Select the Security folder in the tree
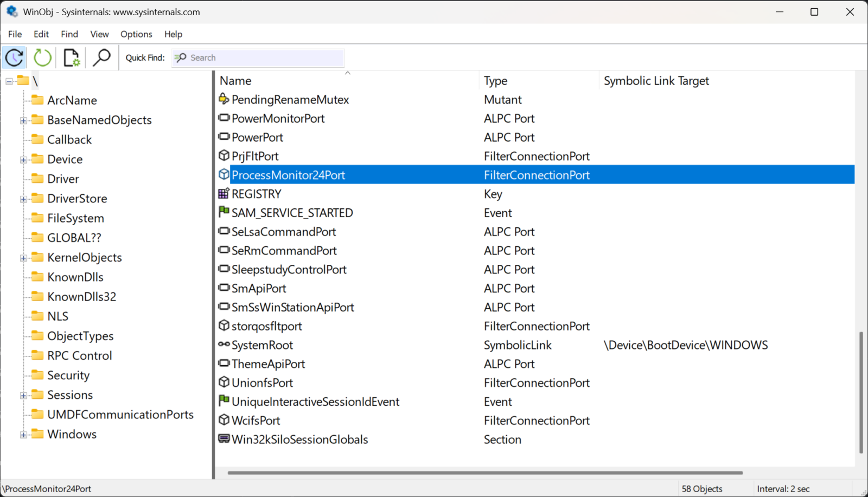868x497 pixels. click(x=68, y=375)
